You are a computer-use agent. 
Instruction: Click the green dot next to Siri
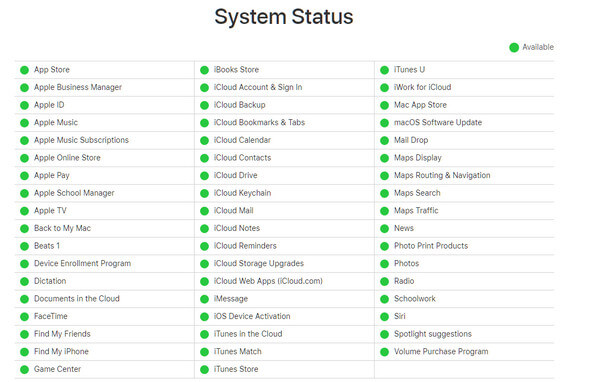pos(385,317)
